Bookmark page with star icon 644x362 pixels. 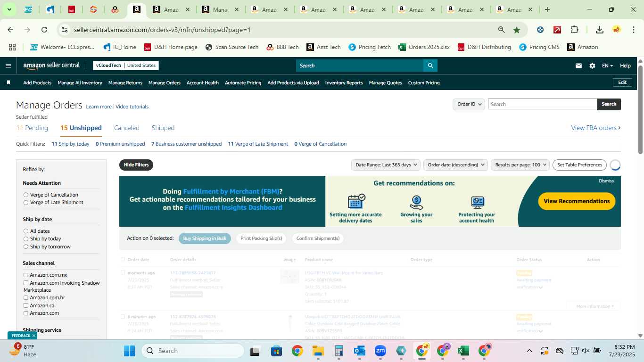tap(517, 30)
